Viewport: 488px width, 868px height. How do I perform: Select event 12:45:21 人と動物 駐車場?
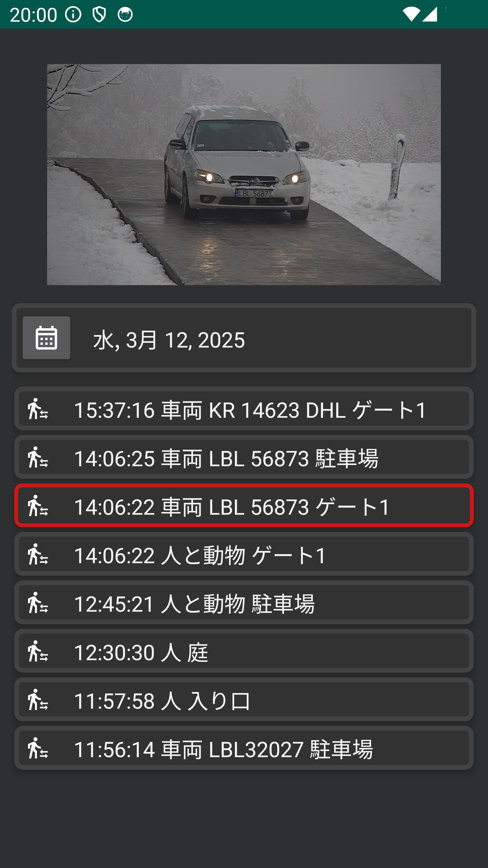point(244,603)
